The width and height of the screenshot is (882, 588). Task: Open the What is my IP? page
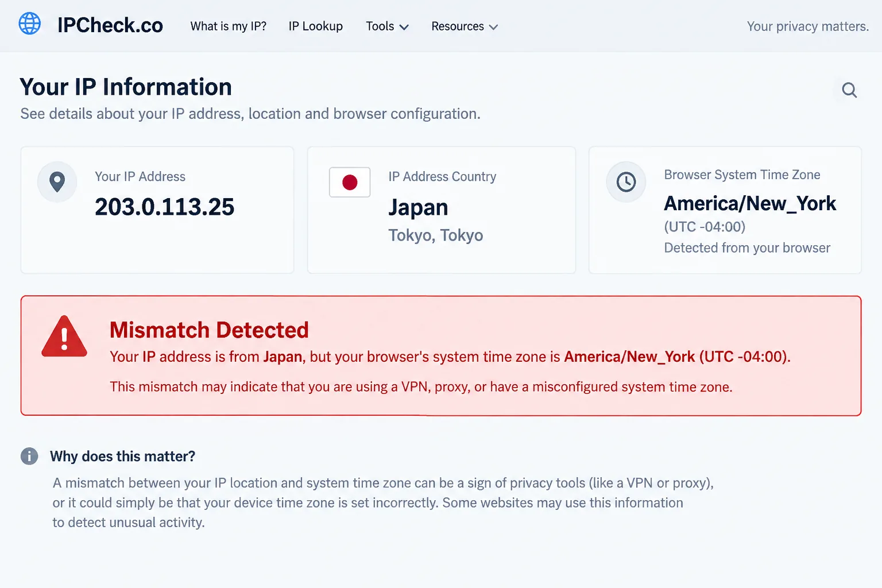coord(229,26)
